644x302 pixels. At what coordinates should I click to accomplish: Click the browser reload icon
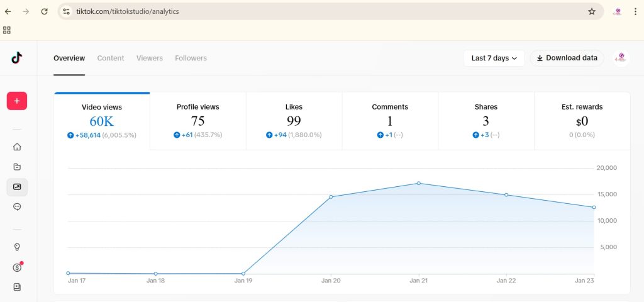[x=44, y=11]
